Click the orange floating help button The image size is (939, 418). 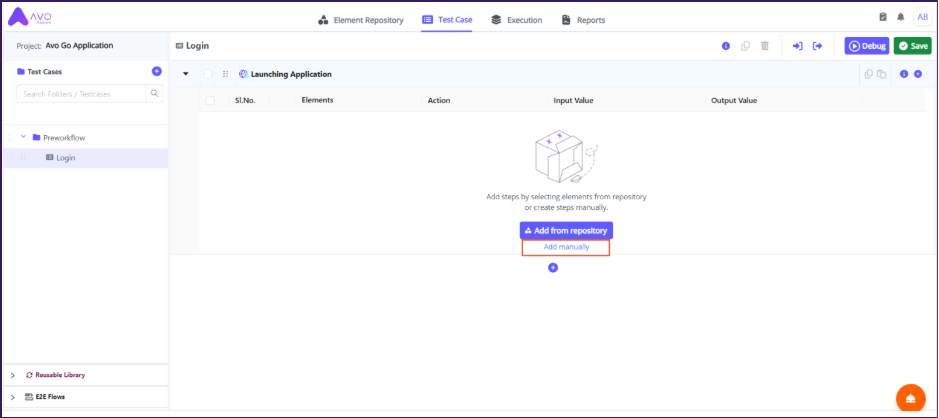point(909,398)
